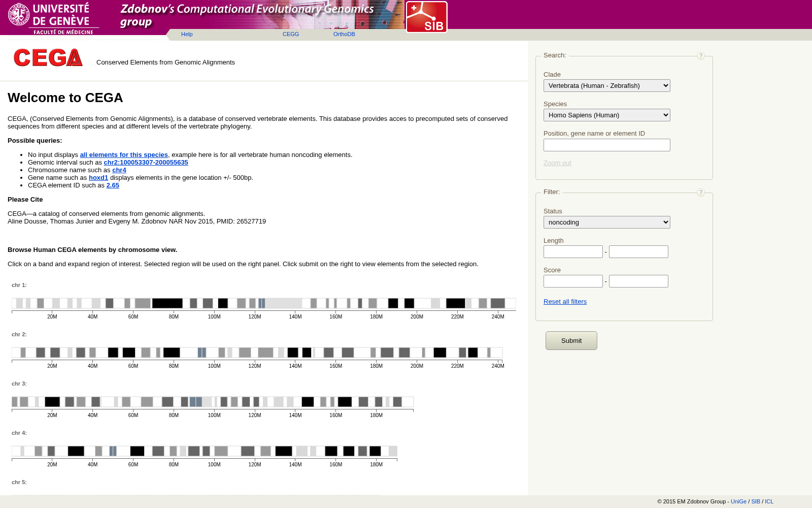Open the ICL footer link

[769, 501]
